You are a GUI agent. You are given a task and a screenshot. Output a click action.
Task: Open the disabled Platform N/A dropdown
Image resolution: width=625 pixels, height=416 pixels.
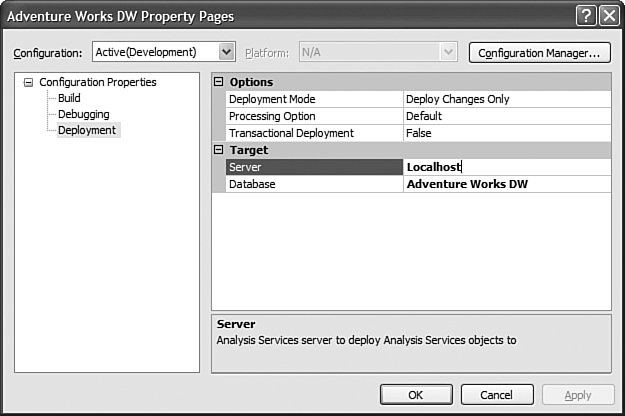click(x=378, y=52)
